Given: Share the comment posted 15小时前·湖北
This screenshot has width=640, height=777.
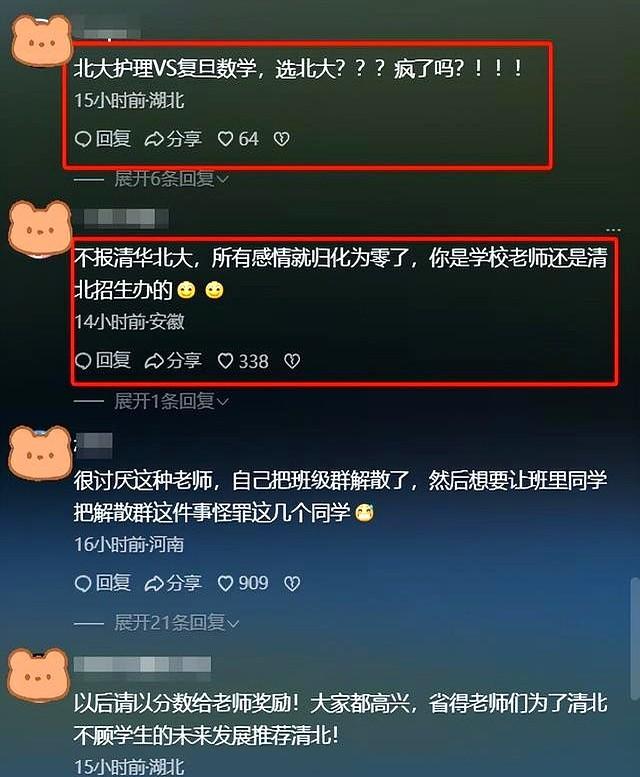Looking at the screenshot, I should 173,139.
